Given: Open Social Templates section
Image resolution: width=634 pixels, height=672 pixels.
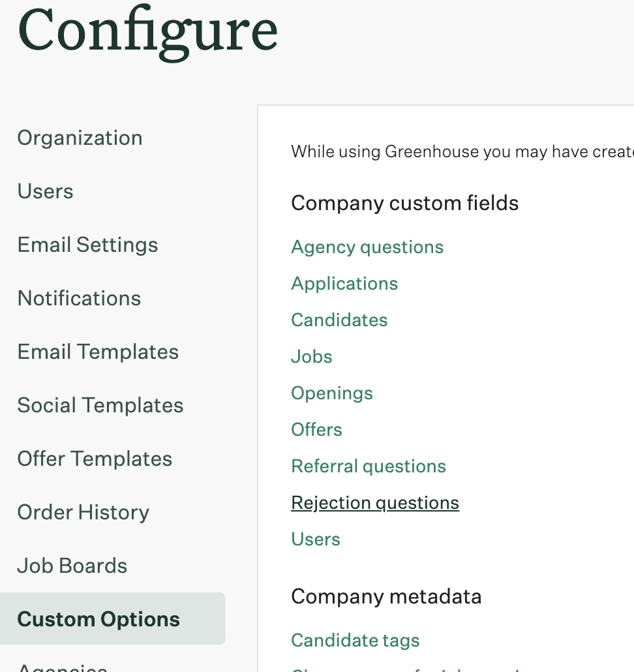Looking at the screenshot, I should pyautogui.click(x=100, y=405).
